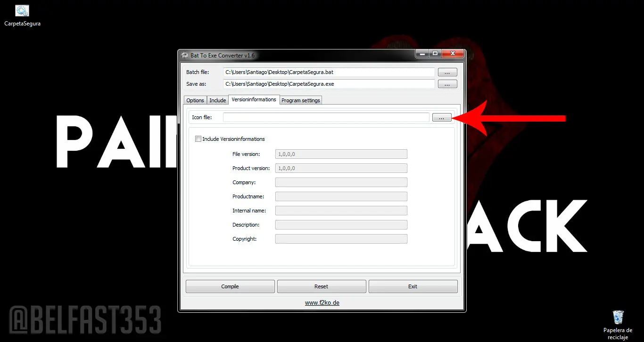Maximize the Bat To Exe Converter window
This screenshot has width=644, height=342.
(435, 54)
